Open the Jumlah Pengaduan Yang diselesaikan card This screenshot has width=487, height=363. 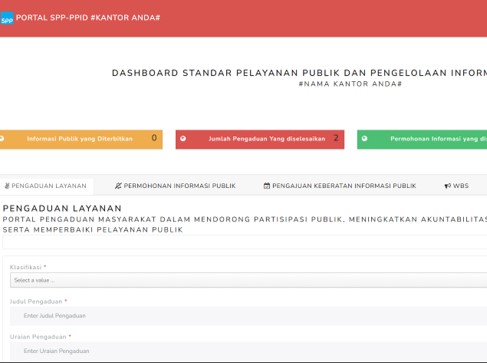(x=260, y=139)
